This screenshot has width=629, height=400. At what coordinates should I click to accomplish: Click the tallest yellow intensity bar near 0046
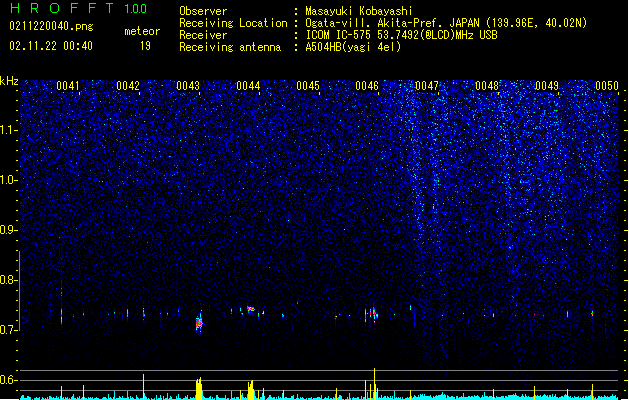click(374, 384)
